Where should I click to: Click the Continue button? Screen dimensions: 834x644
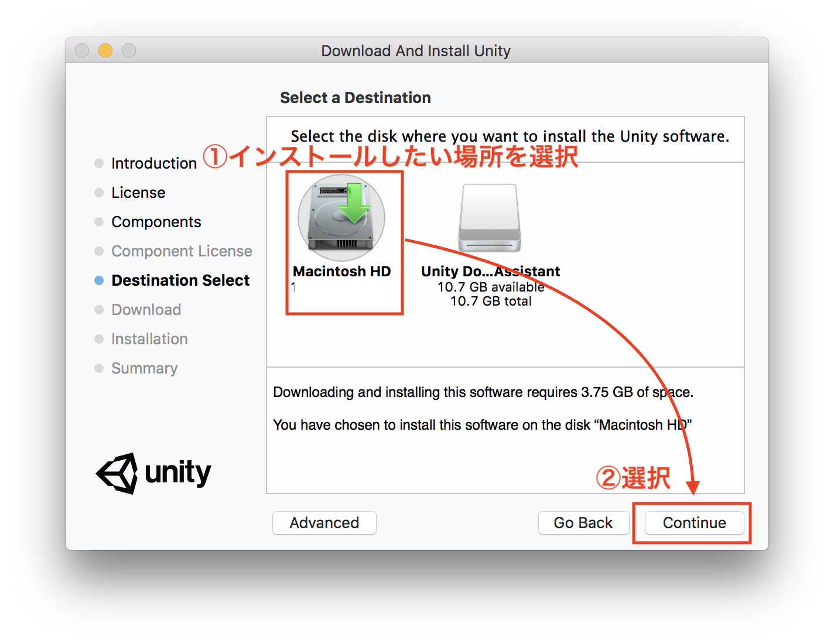[694, 523]
